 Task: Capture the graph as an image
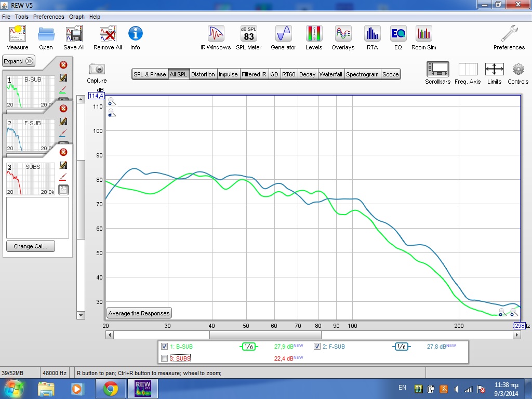click(97, 73)
